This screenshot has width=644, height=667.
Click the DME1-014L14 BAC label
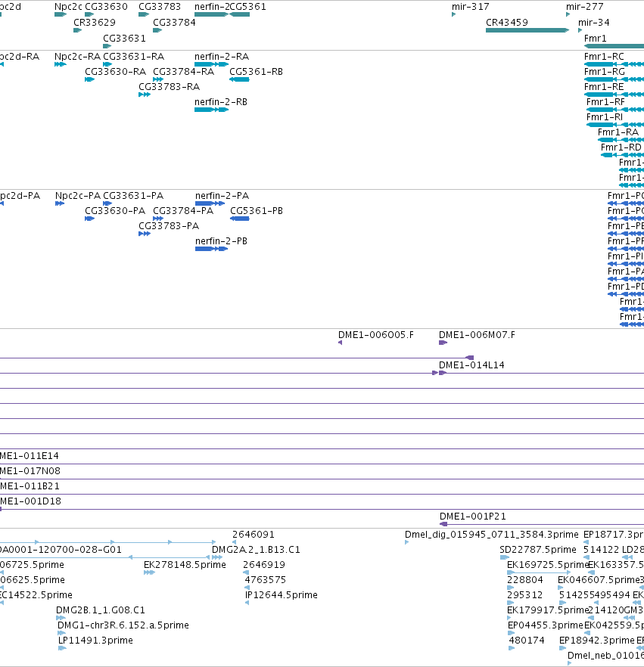[471, 365]
